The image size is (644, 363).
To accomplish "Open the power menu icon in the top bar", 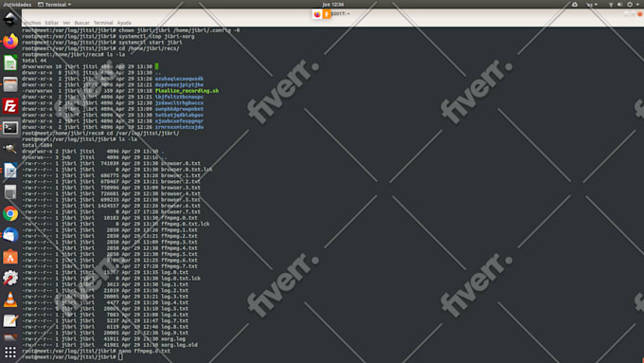I will click(x=630, y=5).
